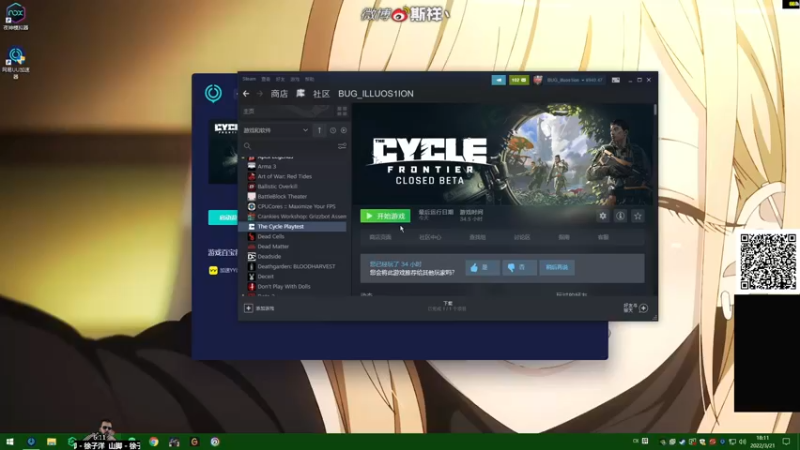
Task: Click the blue announcements button
Action: (498, 80)
